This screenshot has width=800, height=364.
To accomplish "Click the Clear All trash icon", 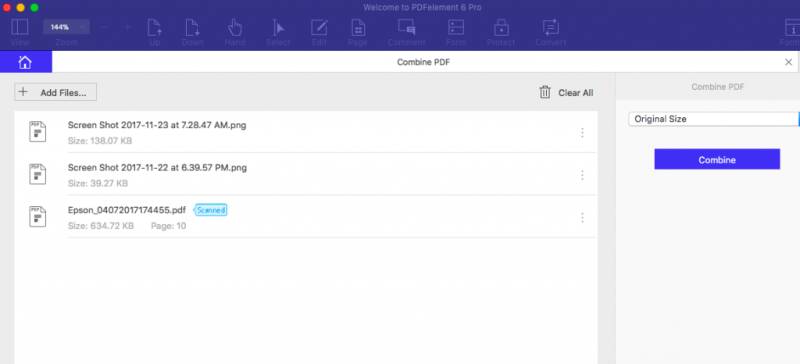I will point(545,92).
